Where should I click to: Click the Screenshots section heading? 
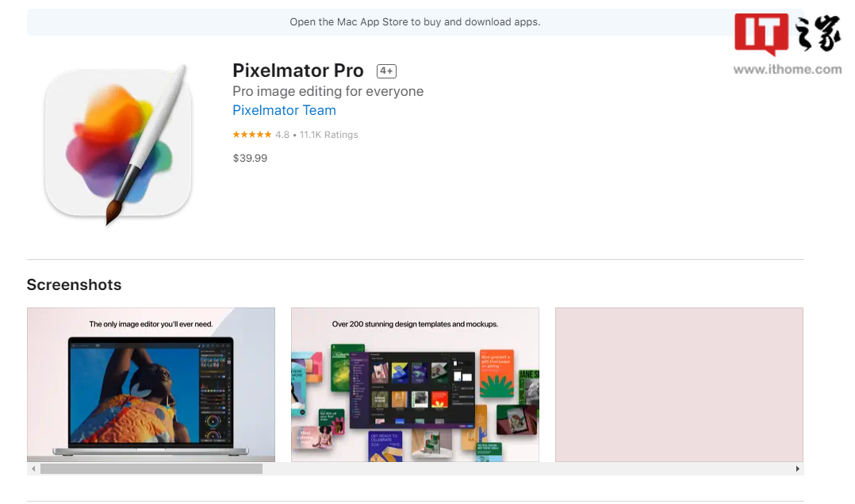[x=75, y=285]
